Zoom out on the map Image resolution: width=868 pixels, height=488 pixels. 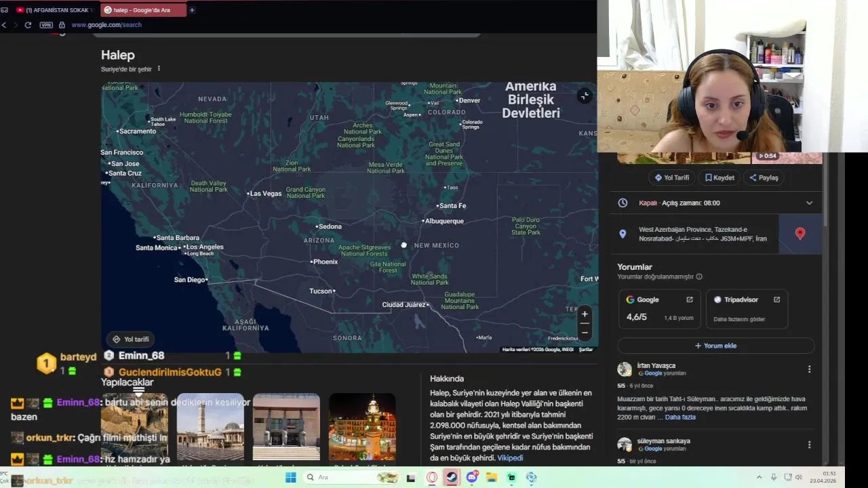(585, 332)
